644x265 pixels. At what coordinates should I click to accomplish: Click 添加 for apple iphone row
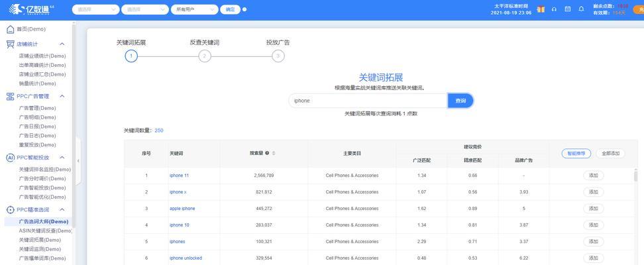(594, 208)
